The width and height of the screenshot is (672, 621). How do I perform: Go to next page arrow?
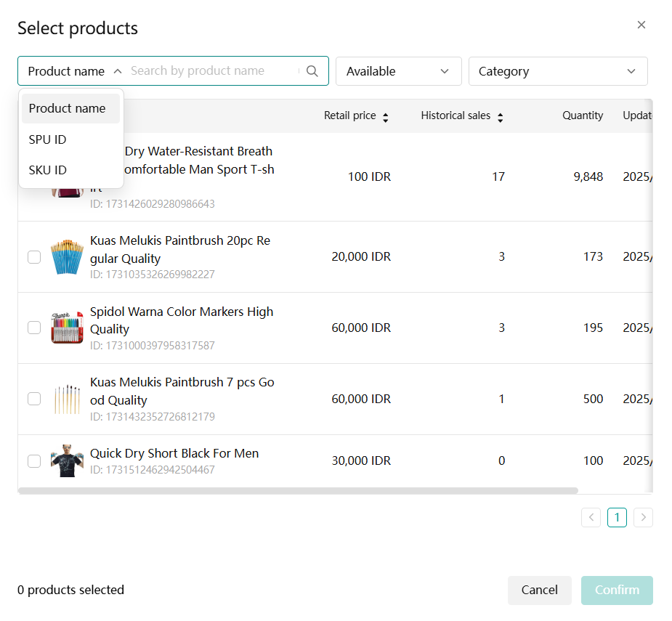tap(643, 517)
